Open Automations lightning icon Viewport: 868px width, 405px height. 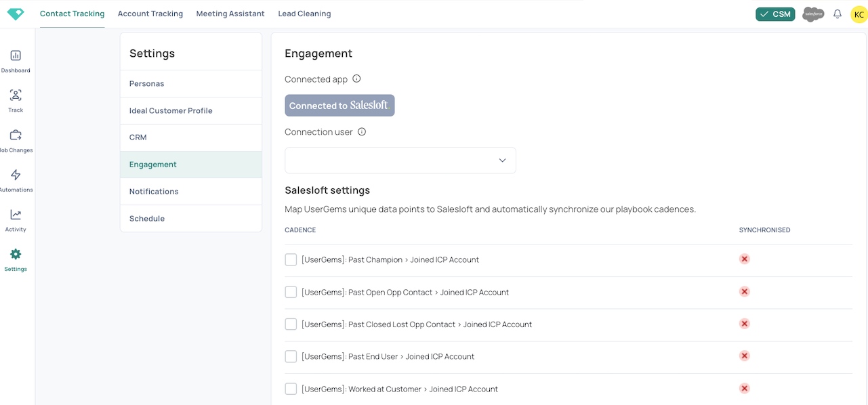point(16,175)
